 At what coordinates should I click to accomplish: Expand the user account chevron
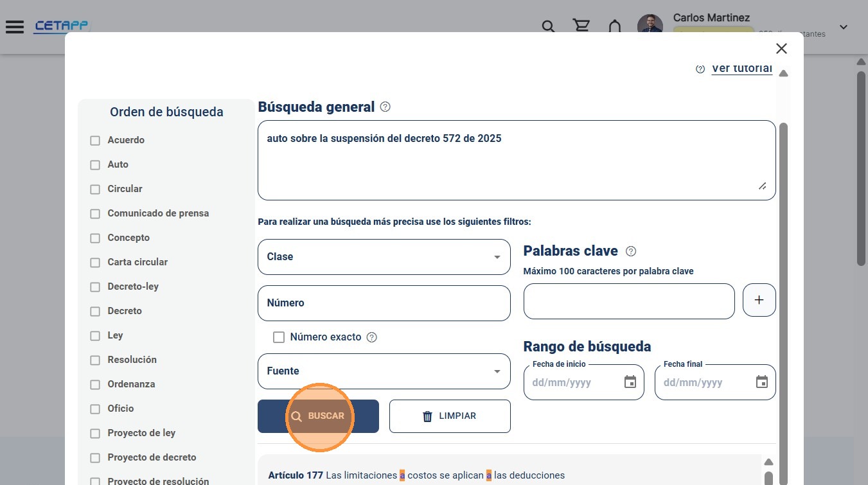click(x=844, y=27)
